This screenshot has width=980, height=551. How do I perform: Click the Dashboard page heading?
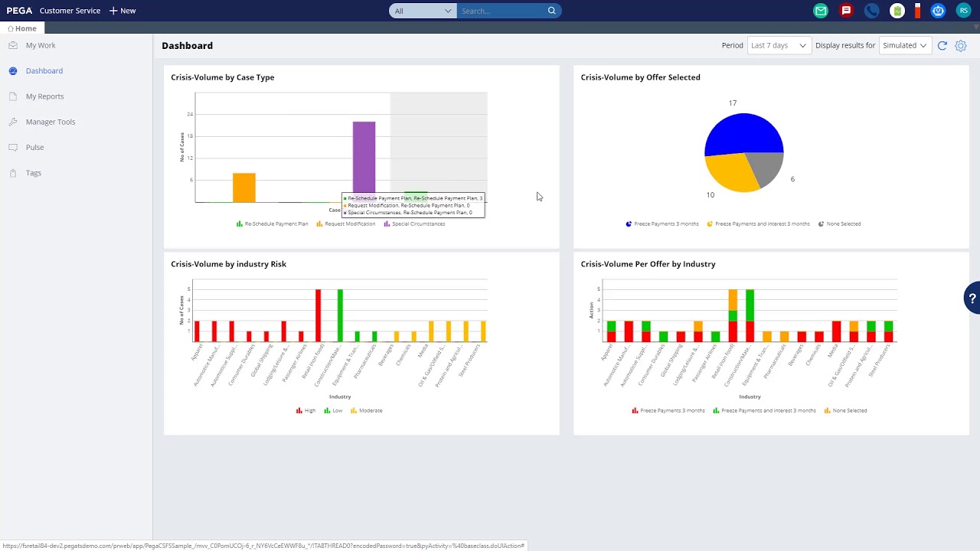(187, 45)
